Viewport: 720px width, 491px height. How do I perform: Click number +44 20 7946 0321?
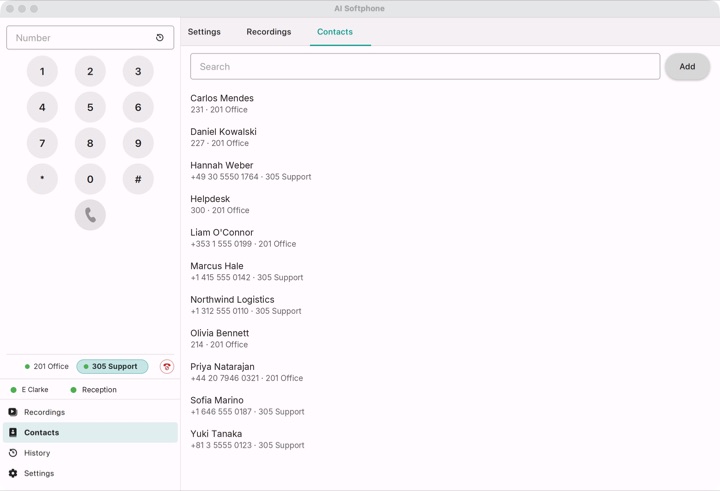pyautogui.click(x=225, y=378)
